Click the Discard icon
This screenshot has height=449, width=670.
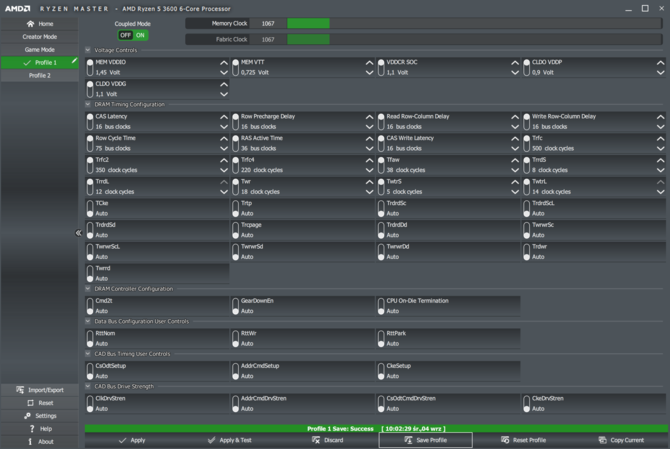click(x=316, y=440)
